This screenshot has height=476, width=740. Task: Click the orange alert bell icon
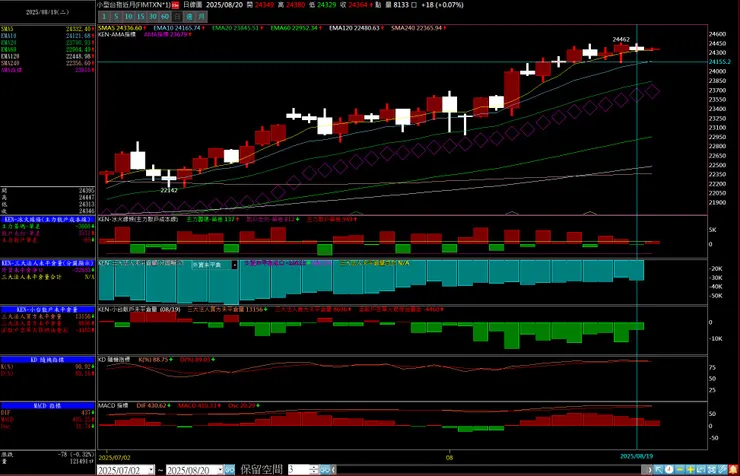click(733, 470)
